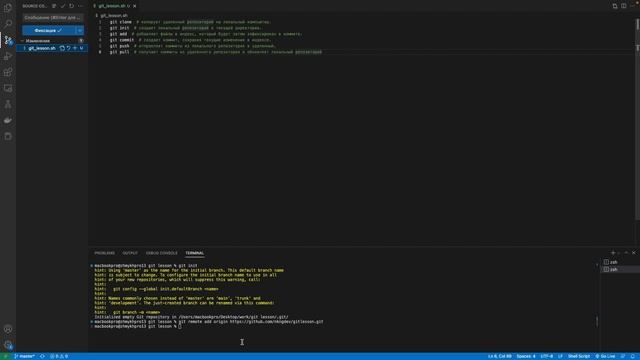
Task: Open the Search view in activity bar
Action: [8, 24]
